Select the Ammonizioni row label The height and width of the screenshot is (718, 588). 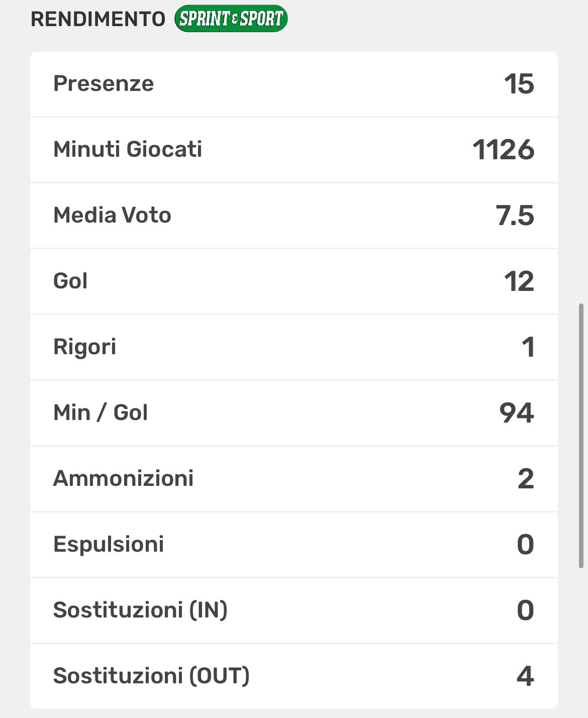[x=123, y=478]
